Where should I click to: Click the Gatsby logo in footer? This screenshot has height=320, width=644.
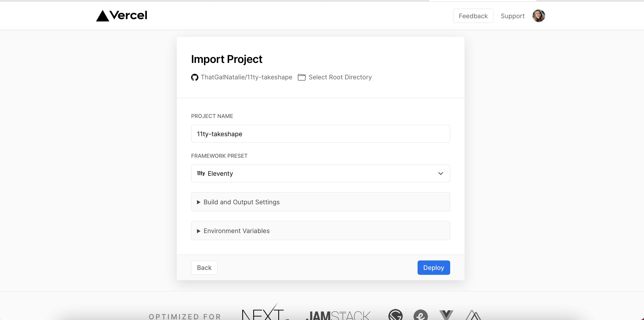396,315
